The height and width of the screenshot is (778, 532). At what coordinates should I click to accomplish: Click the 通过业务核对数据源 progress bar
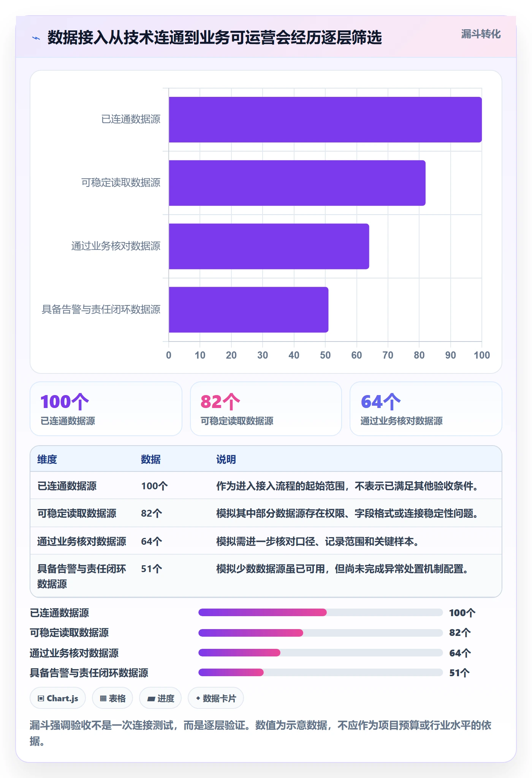point(321,653)
